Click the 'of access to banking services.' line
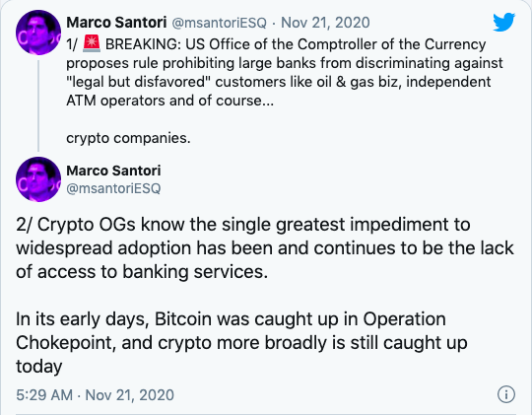This screenshot has height=415, width=532. [x=142, y=272]
